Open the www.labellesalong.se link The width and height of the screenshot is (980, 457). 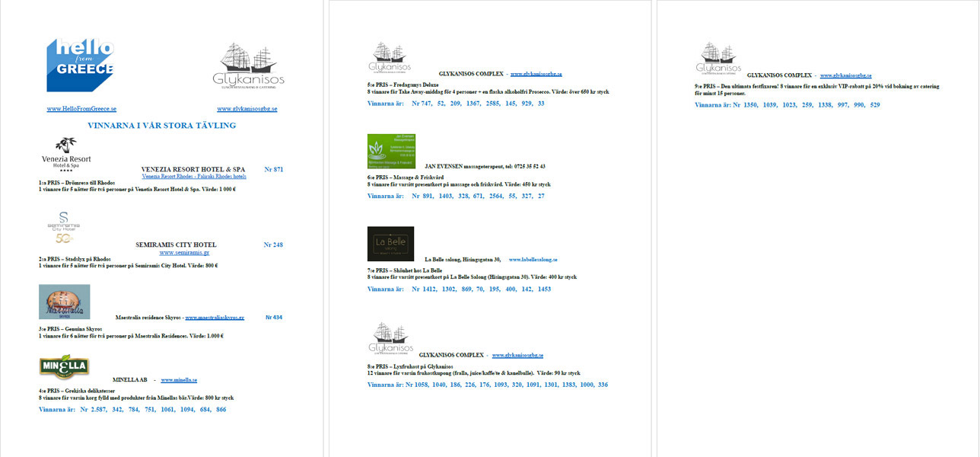pos(533,260)
